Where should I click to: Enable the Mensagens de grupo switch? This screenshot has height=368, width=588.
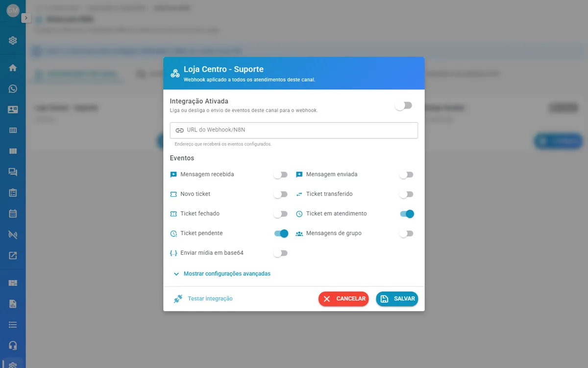pos(406,234)
